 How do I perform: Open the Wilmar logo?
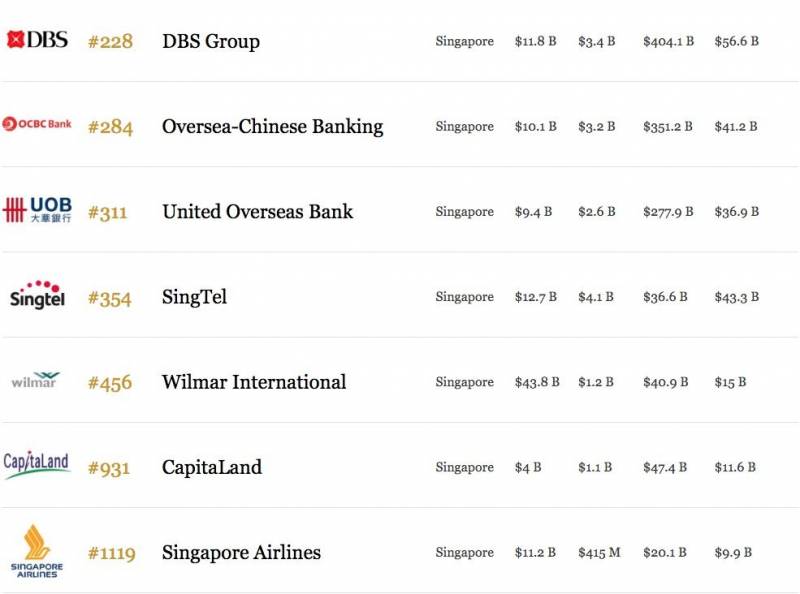pyautogui.click(x=36, y=381)
